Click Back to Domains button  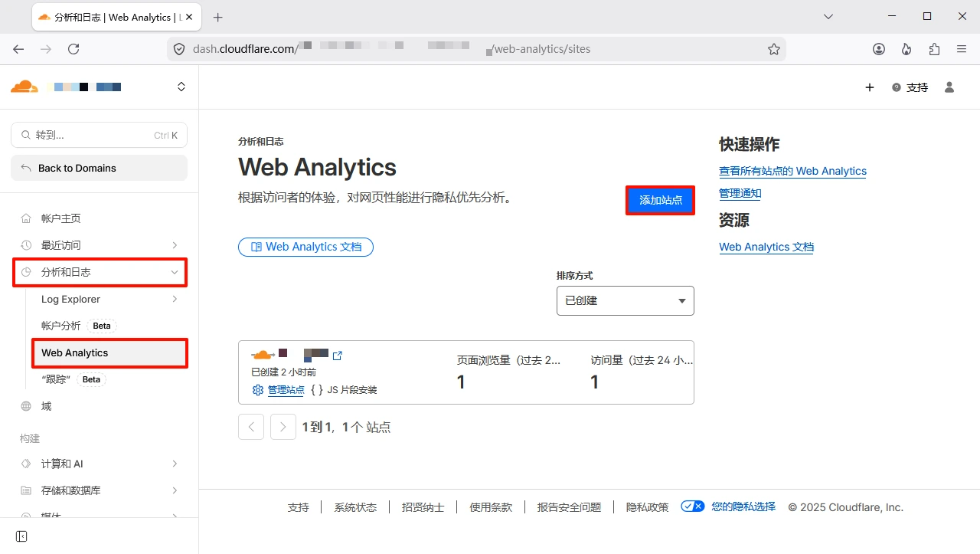(x=99, y=168)
